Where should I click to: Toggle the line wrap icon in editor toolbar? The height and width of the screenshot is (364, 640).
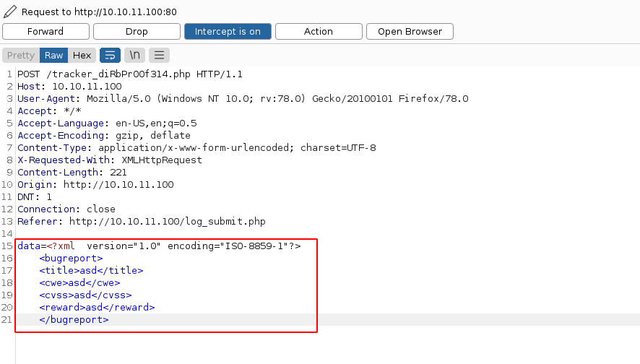pyautogui.click(x=110, y=55)
